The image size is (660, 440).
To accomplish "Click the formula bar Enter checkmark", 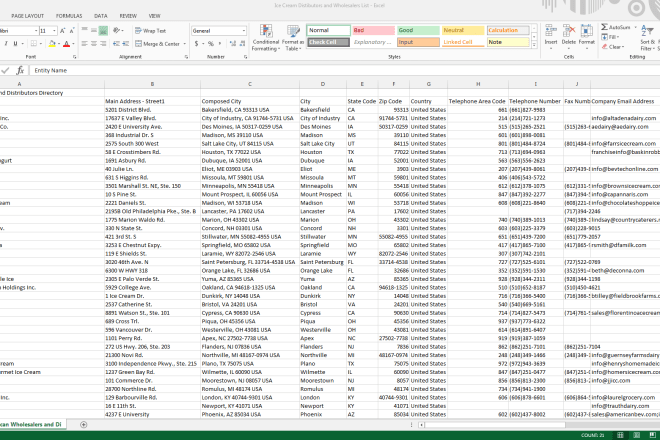I will [x=5, y=71].
